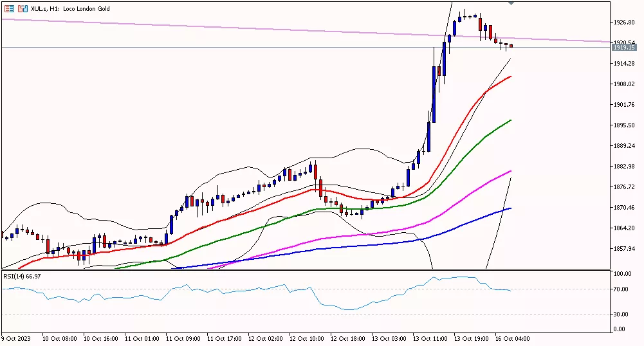Click the gray chart shift triangle marker
The image size is (644, 346).
[x=511, y=4]
